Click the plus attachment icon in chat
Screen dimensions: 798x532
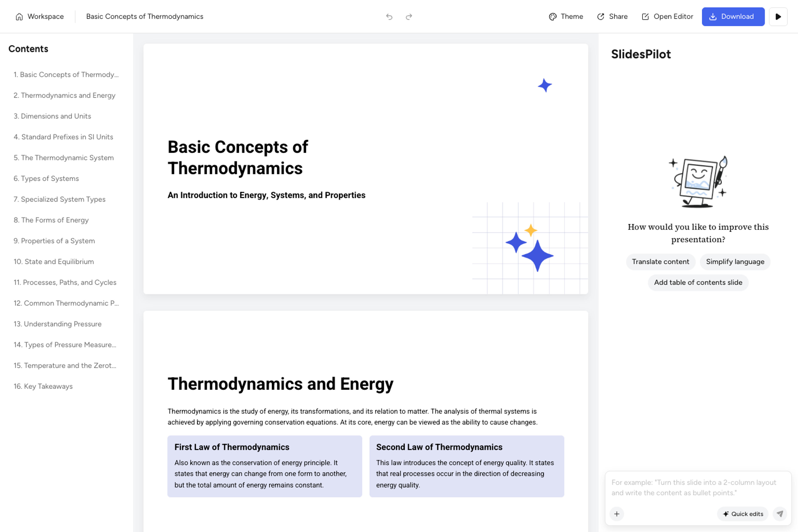617,514
